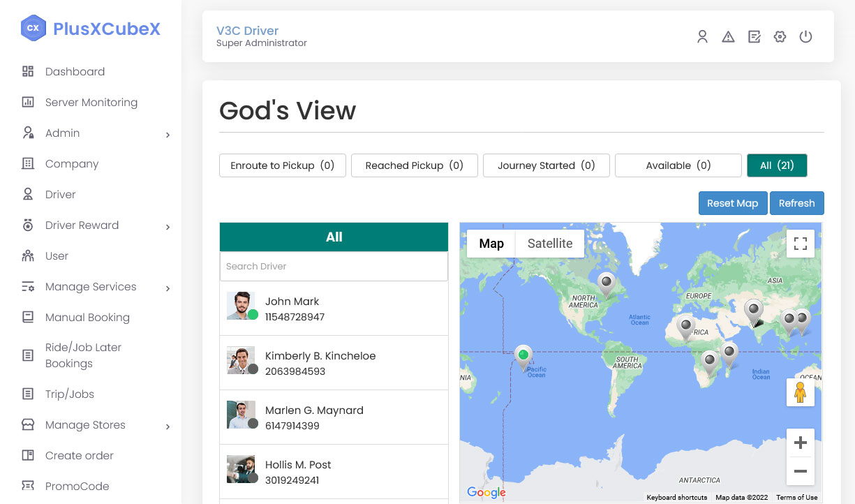Click the Server Monitoring chart icon
The image size is (855, 504).
click(x=28, y=102)
